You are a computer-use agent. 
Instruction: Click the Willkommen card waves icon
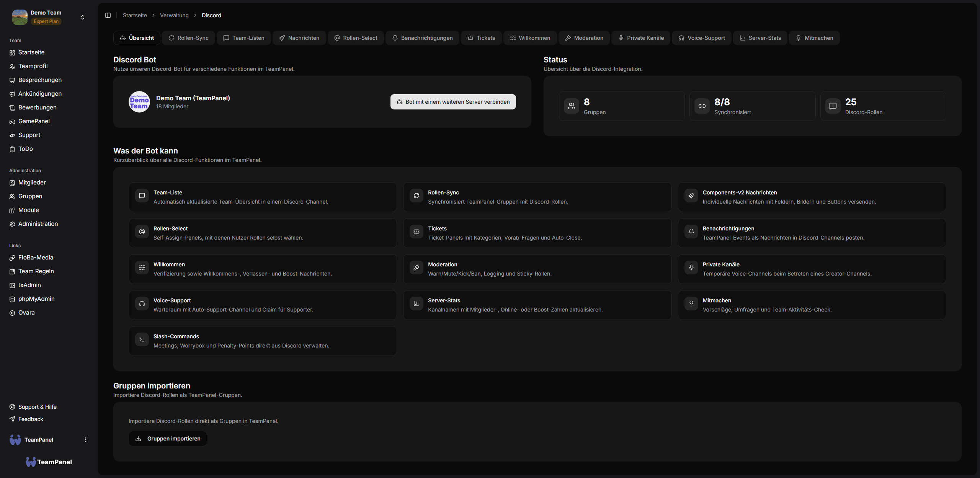coord(142,268)
